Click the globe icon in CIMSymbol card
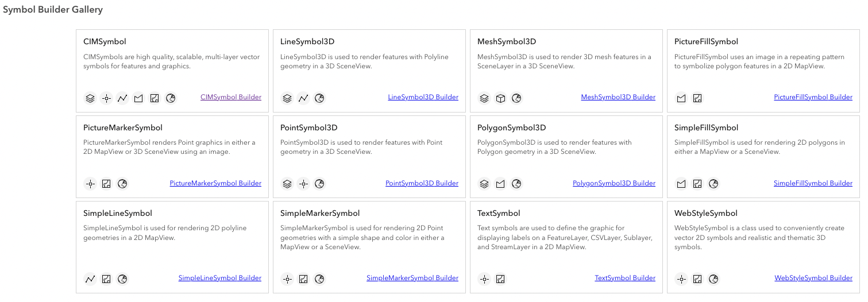Image resolution: width=868 pixels, height=302 pixels. [x=171, y=98]
